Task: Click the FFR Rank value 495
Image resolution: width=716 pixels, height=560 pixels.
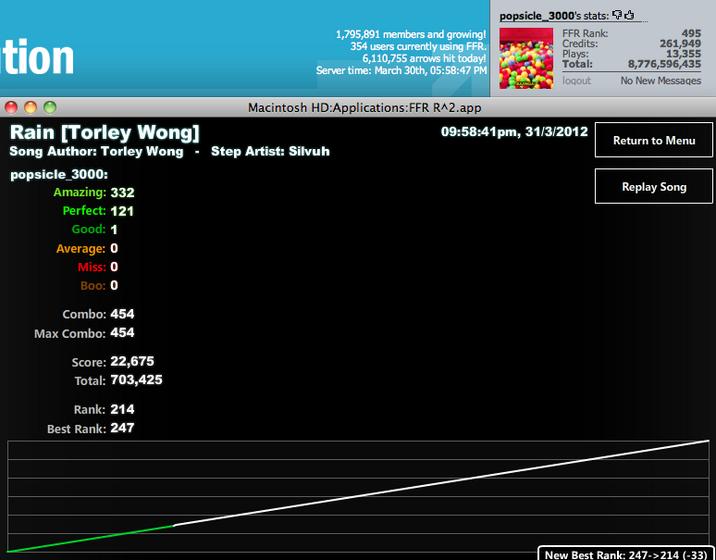Action: coord(691,33)
